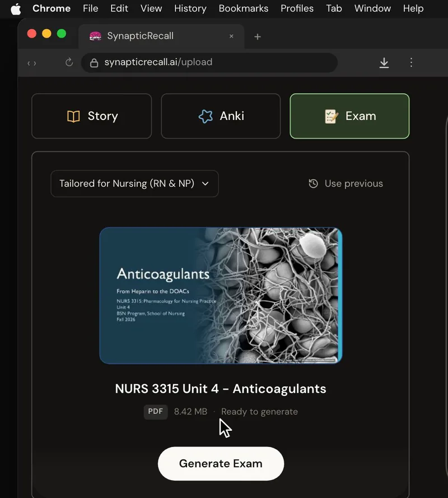Click the lock site info icon
Screen dimensions: 448x498
pyautogui.click(x=94, y=63)
